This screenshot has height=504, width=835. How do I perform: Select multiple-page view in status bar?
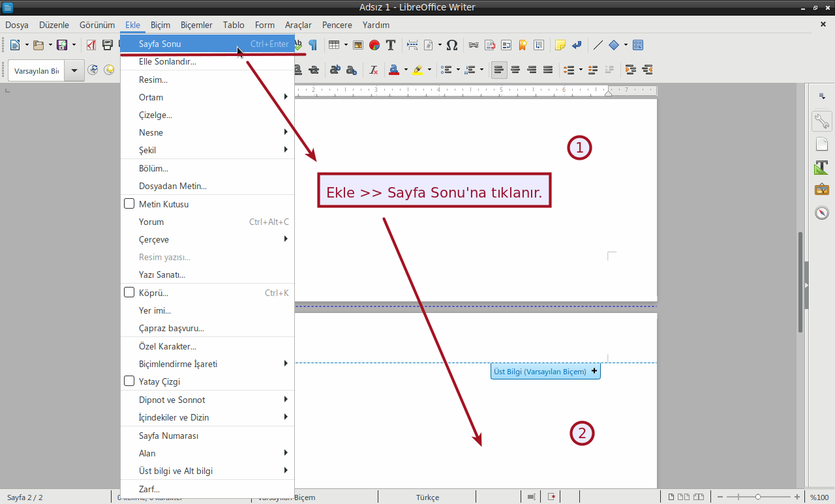coord(683,497)
